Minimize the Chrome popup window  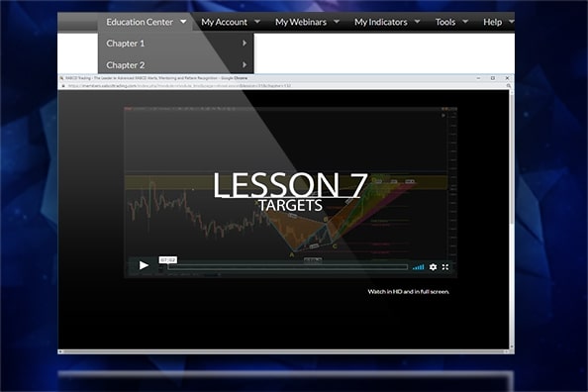click(478, 78)
